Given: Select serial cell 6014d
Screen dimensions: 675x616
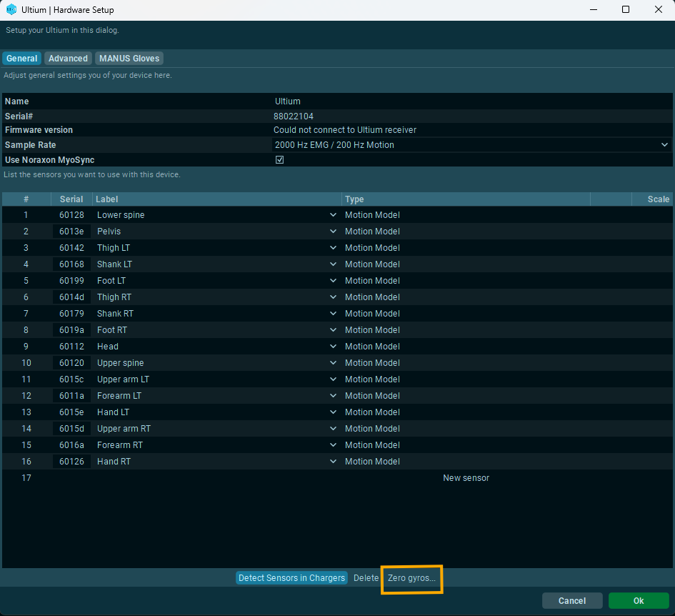Looking at the screenshot, I should pyautogui.click(x=71, y=297).
